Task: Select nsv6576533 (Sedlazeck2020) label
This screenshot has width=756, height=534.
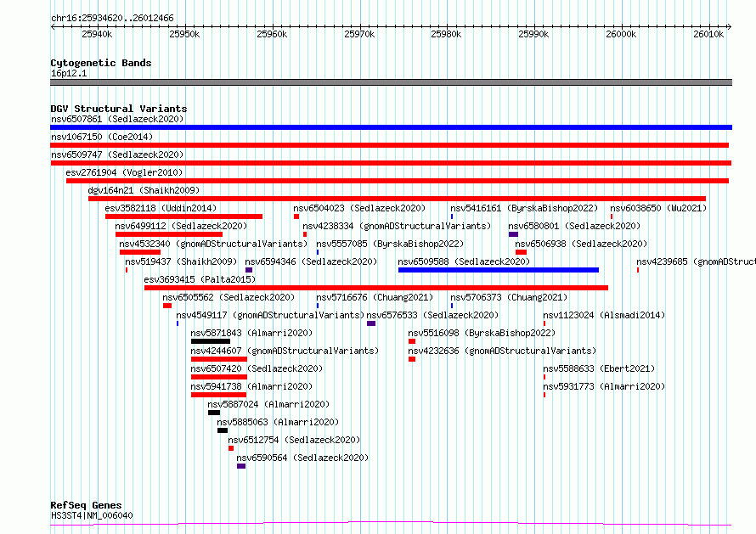Action: coord(432,315)
